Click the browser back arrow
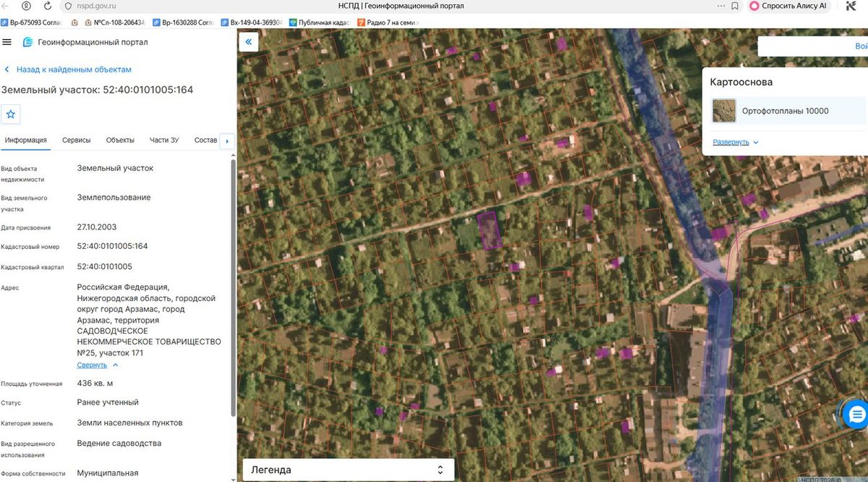This screenshot has height=482, width=868. 7,6
